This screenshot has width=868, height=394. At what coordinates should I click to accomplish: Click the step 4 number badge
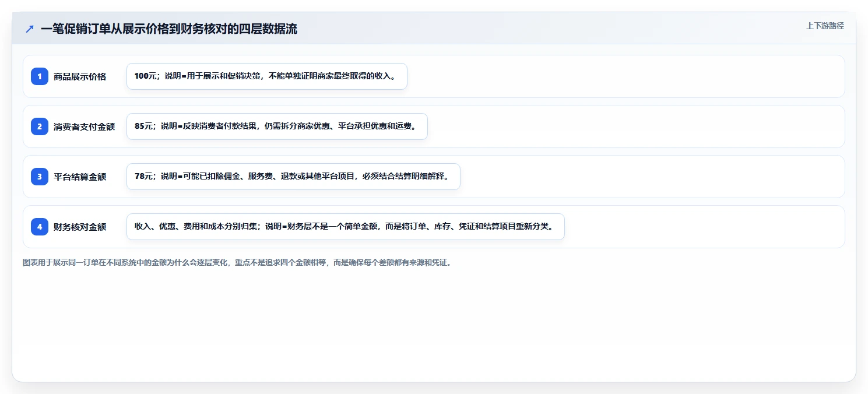pos(40,227)
